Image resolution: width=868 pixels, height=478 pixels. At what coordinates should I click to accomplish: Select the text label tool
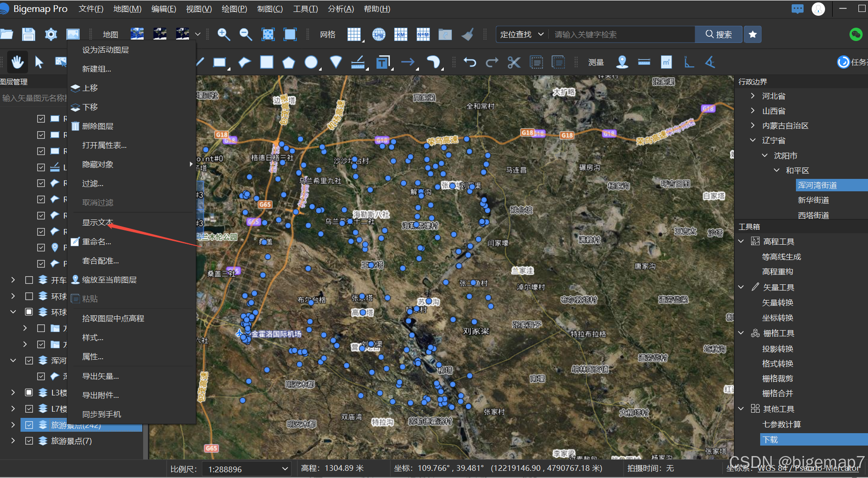pyautogui.click(x=383, y=62)
